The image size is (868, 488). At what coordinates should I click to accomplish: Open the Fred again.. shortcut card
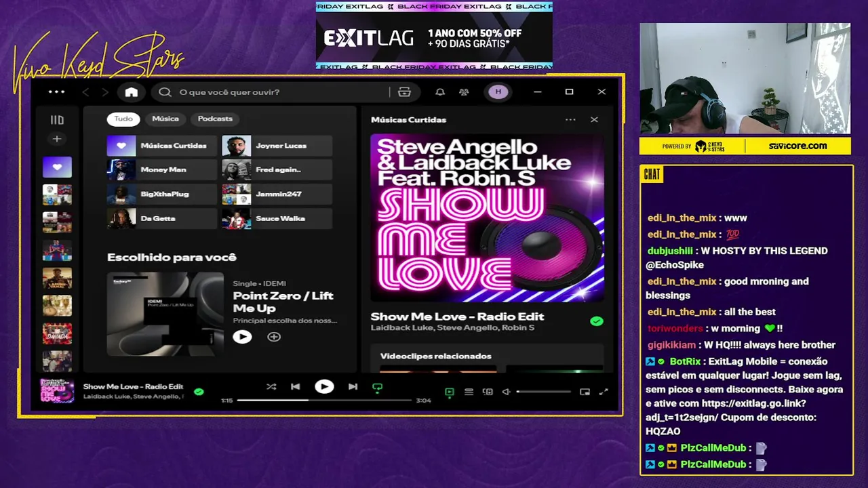click(277, 169)
